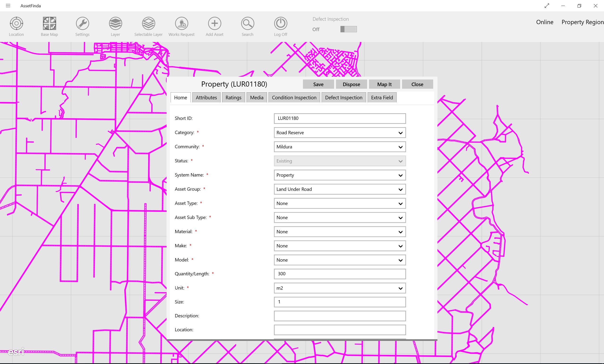Screen dimensions: 604x364
Task: Open the Base Map selector
Action: click(49, 24)
